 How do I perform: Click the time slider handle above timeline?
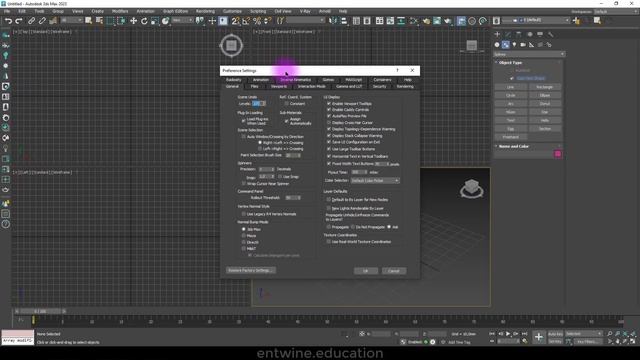pyautogui.click(x=40, y=311)
